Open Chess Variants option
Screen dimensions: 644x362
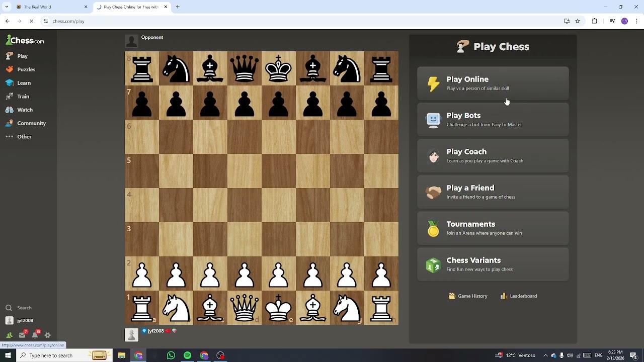coord(493,264)
